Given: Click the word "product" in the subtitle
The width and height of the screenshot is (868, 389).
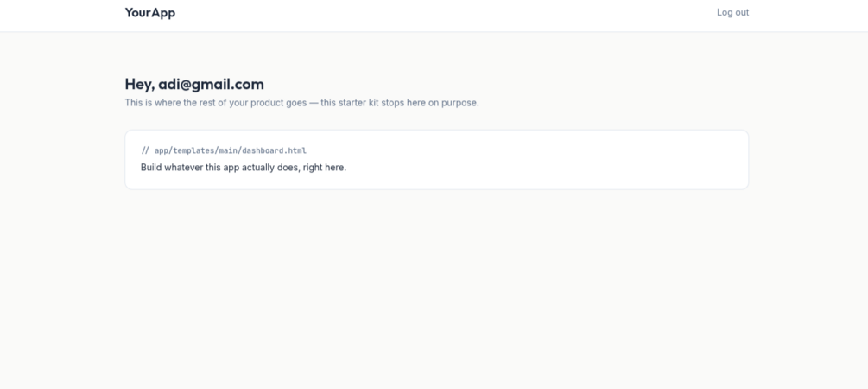Looking at the screenshot, I should [x=267, y=103].
